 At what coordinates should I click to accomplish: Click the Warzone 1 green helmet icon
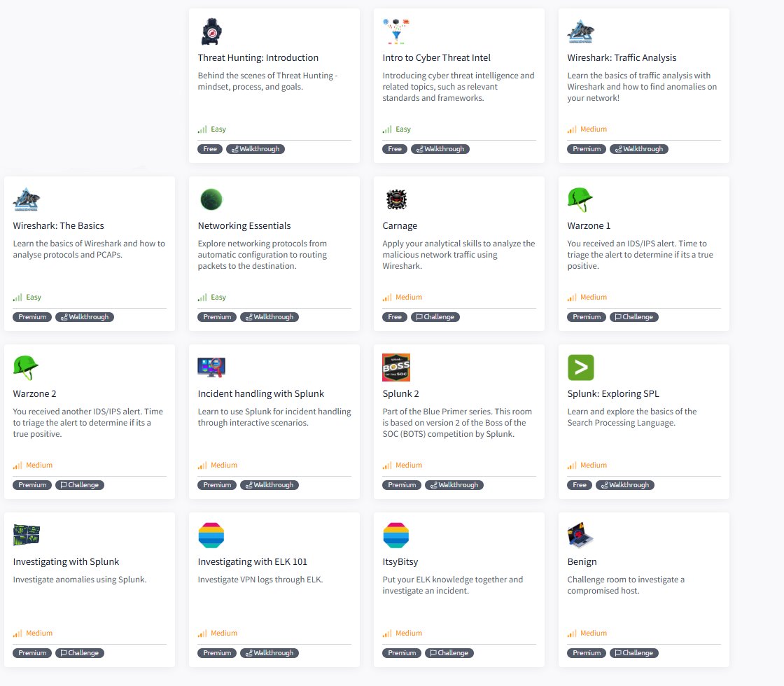tap(580, 199)
